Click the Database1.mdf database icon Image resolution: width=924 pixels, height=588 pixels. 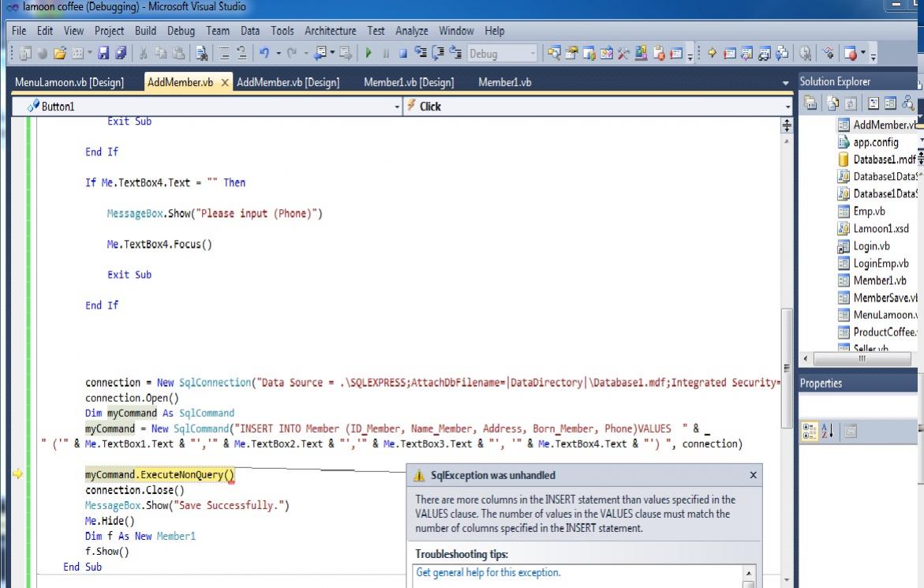pos(844,160)
